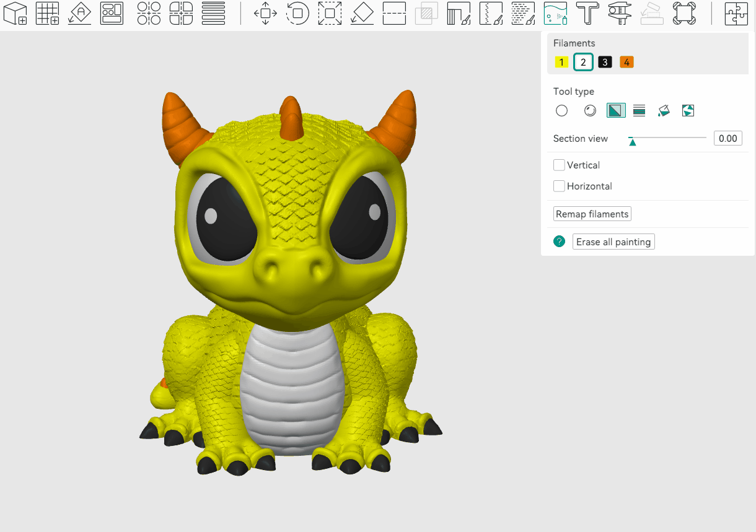
Task: Click the Section view value field
Action: coord(727,138)
